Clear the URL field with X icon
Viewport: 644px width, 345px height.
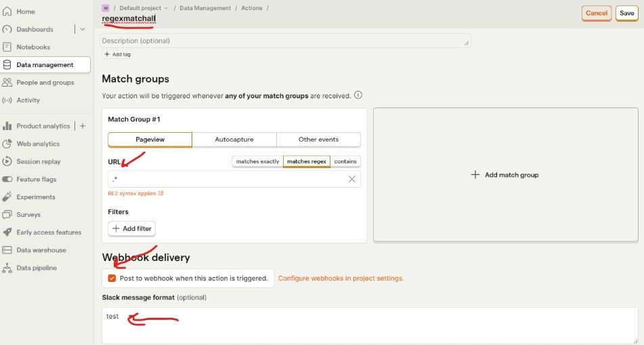coord(351,179)
